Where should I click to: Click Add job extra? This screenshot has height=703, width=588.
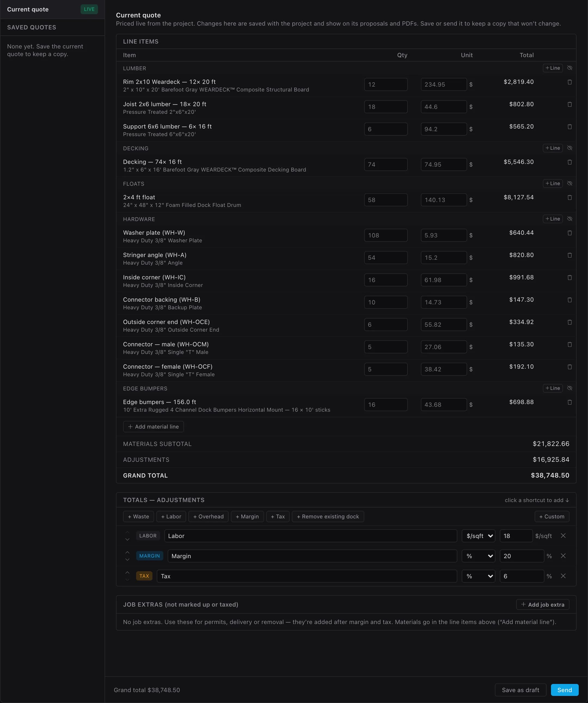pos(543,605)
